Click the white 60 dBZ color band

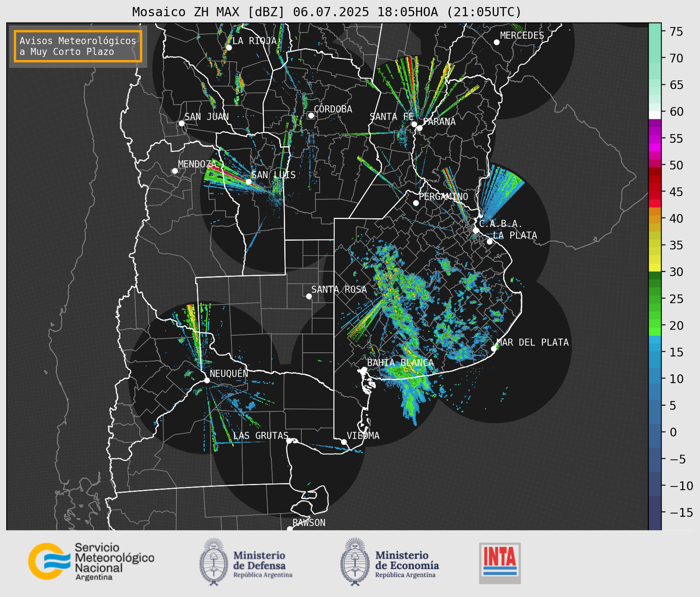point(655,115)
